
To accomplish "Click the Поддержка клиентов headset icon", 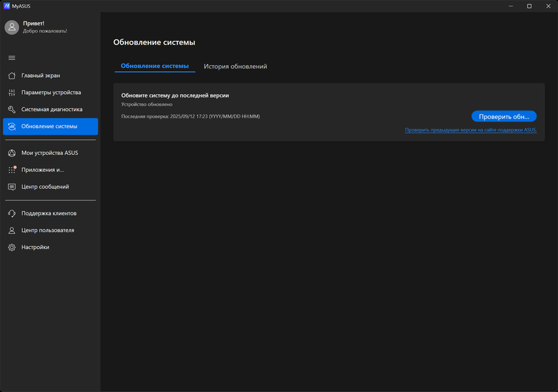I will pos(12,214).
